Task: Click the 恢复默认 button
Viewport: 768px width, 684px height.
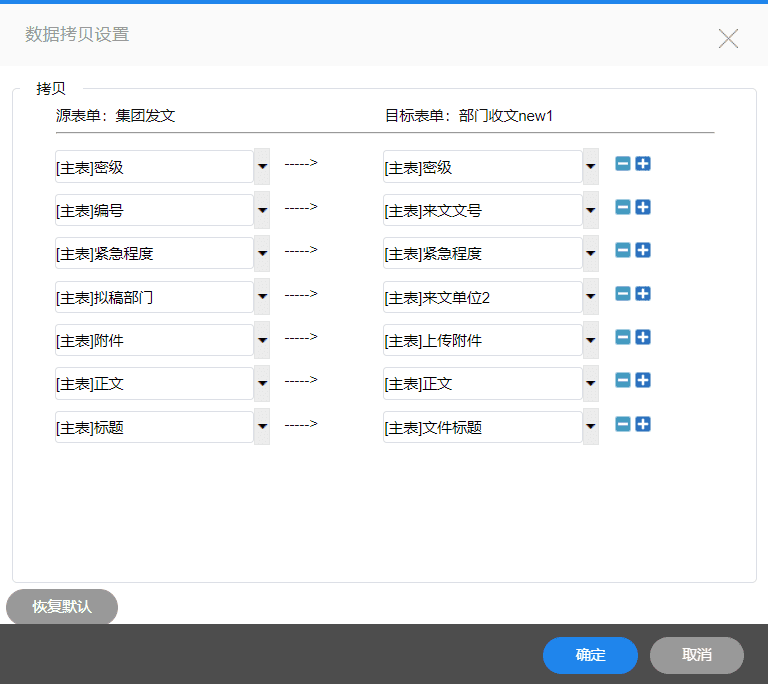Action: [x=62, y=607]
